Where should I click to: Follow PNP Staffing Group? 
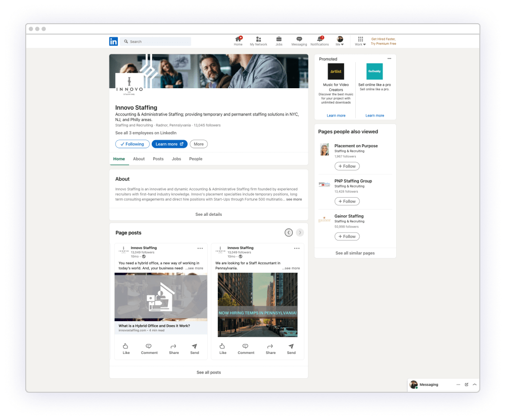[347, 201]
